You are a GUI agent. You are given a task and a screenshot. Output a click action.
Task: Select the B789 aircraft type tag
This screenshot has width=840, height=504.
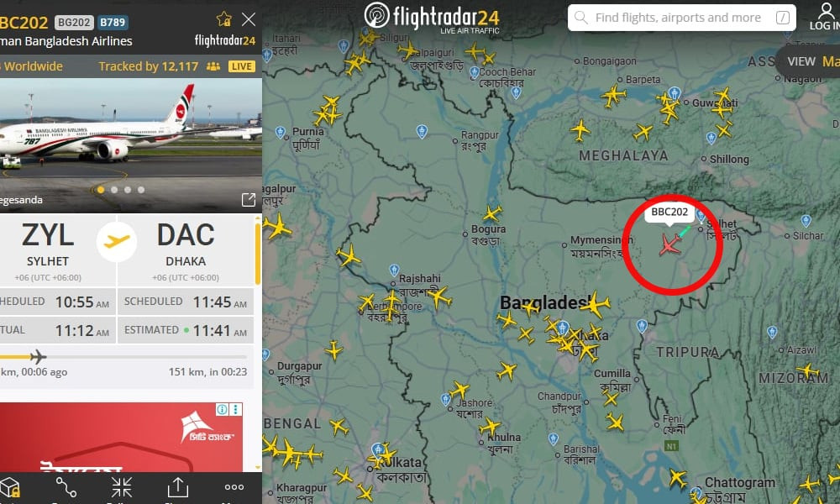[x=113, y=23]
